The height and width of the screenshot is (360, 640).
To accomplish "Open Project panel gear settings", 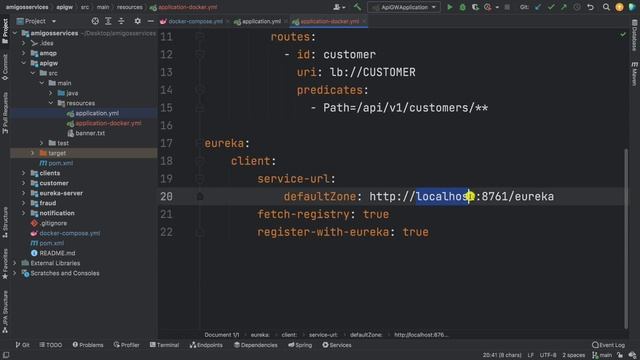I will pyautogui.click(x=138, y=21).
